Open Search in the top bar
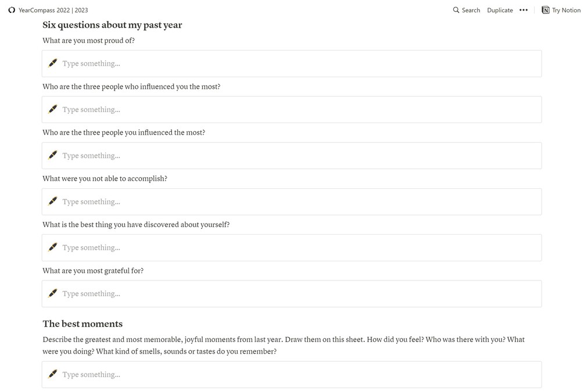584x392 pixels. 471,10
